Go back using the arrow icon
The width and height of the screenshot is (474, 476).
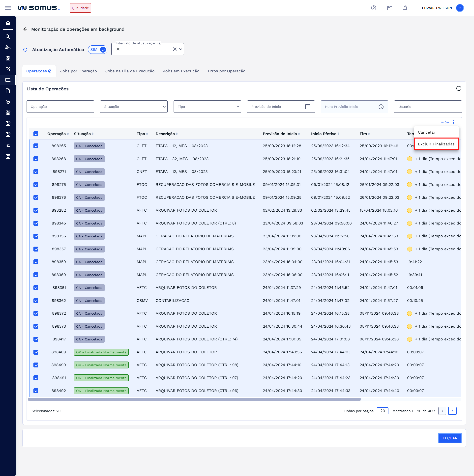25,29
